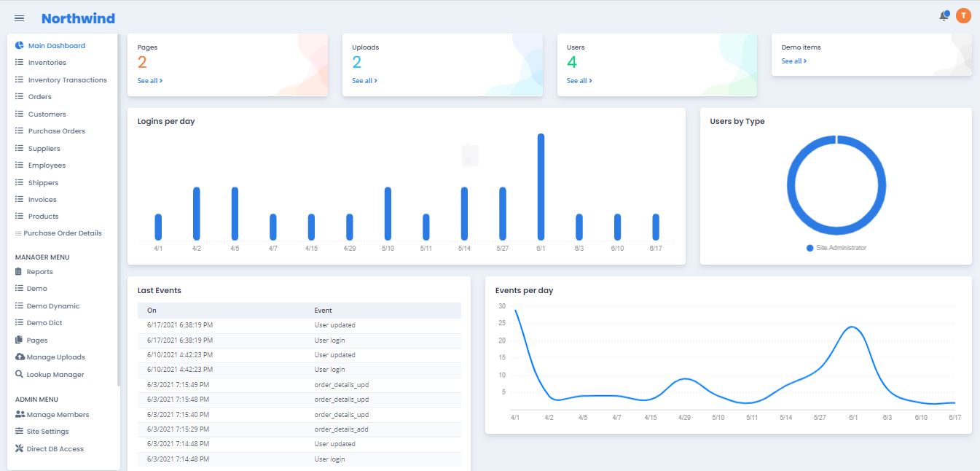Click the Manage Members people icon
Viewport: 980px width, 471px height.
20,414
